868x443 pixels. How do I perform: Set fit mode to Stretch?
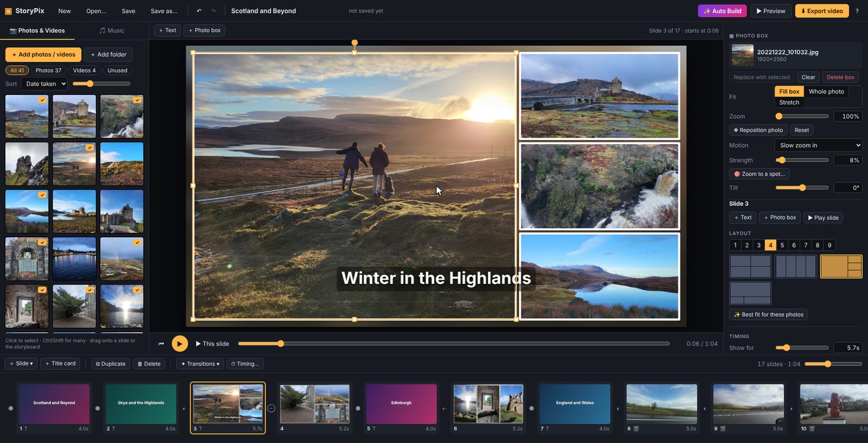(789, 103)
